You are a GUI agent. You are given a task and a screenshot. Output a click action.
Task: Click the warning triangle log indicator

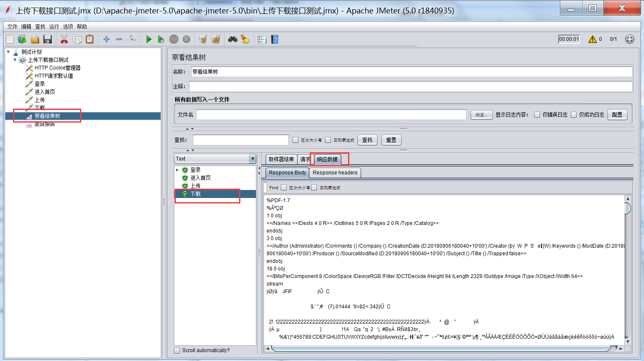tap(593, 39)
